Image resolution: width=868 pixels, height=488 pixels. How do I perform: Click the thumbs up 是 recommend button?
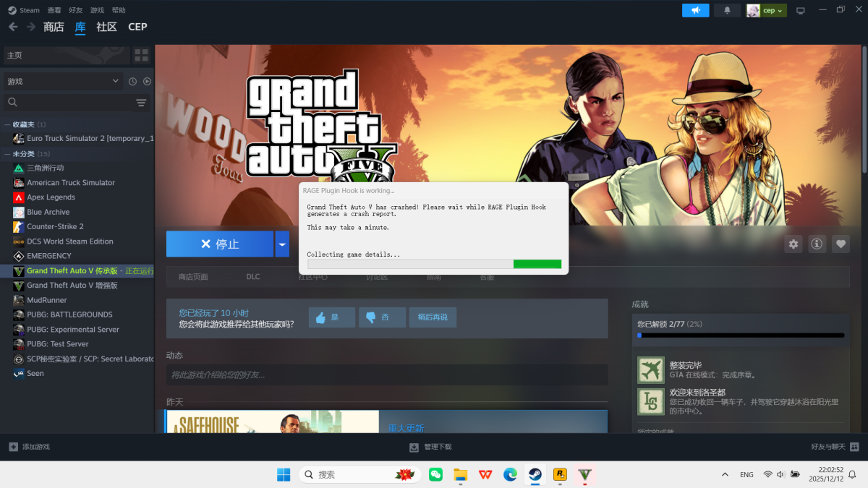[331, 317]
